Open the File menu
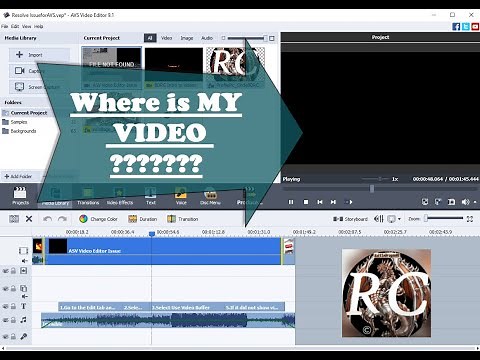The image size is (480, 360). click(x=5, y=26)
